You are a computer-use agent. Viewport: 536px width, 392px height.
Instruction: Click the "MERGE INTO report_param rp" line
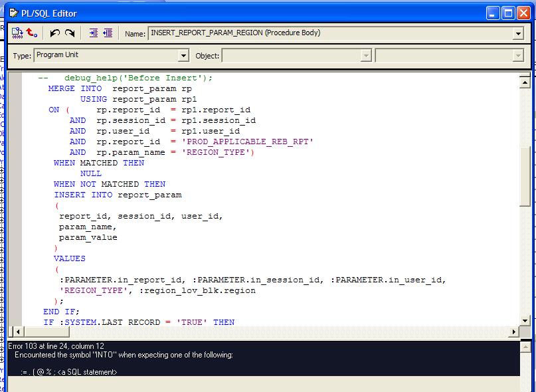coord(120,88)
